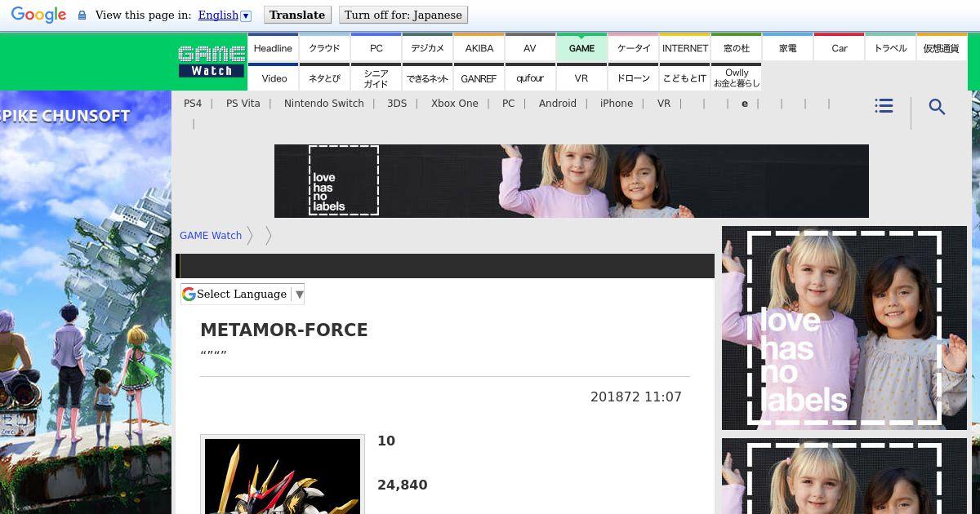Go to Nintendo Switch category

point(324,104)
